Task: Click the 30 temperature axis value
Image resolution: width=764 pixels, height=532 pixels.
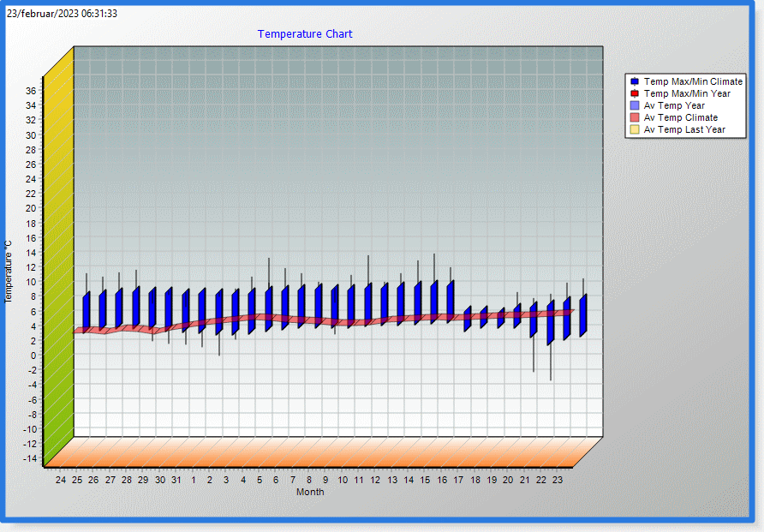Action: [31, 135]
